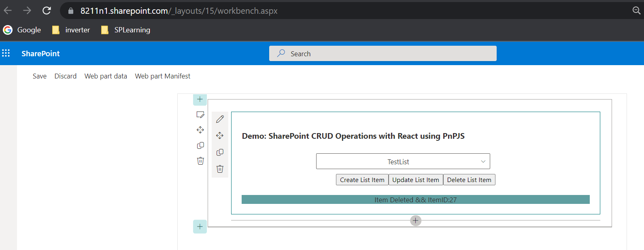Click Save in the workbench toolbar
The image size is (644, 250).
40,76
